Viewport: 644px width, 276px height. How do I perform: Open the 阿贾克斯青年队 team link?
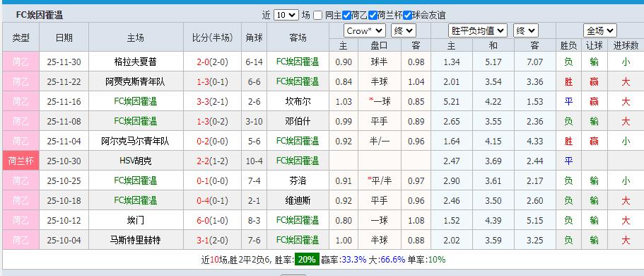click(x=135, y=82)
